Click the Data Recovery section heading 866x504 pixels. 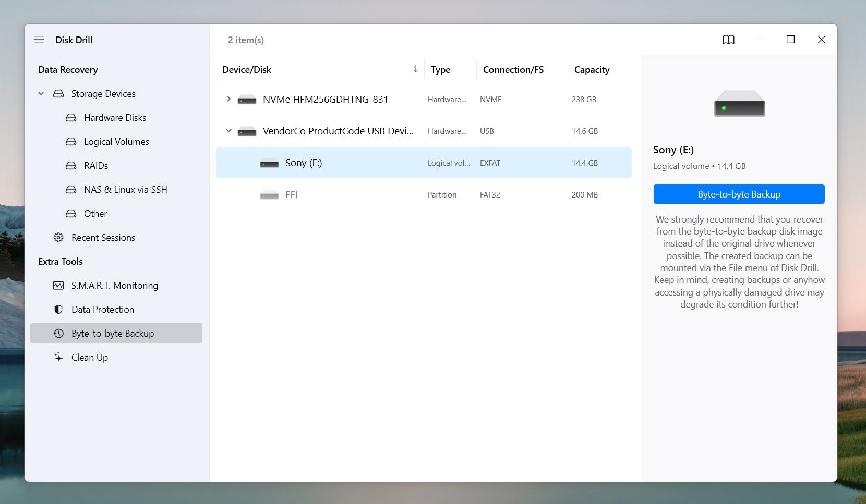tap(68, 70)
